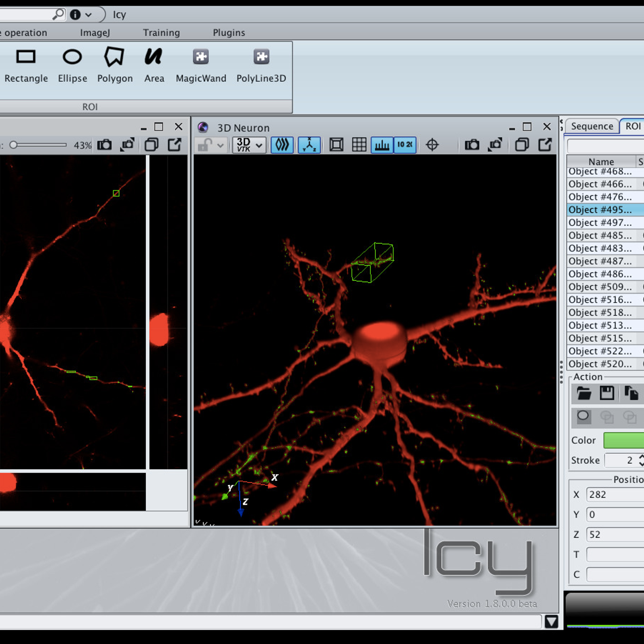Select highlighted Object #495 row

605,210
